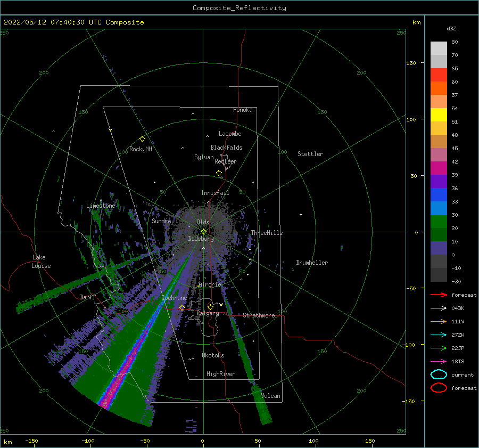Click the Lacombe label
Image resolution: width=479 pixels, height=448 pixels.
tap(230, 134)
